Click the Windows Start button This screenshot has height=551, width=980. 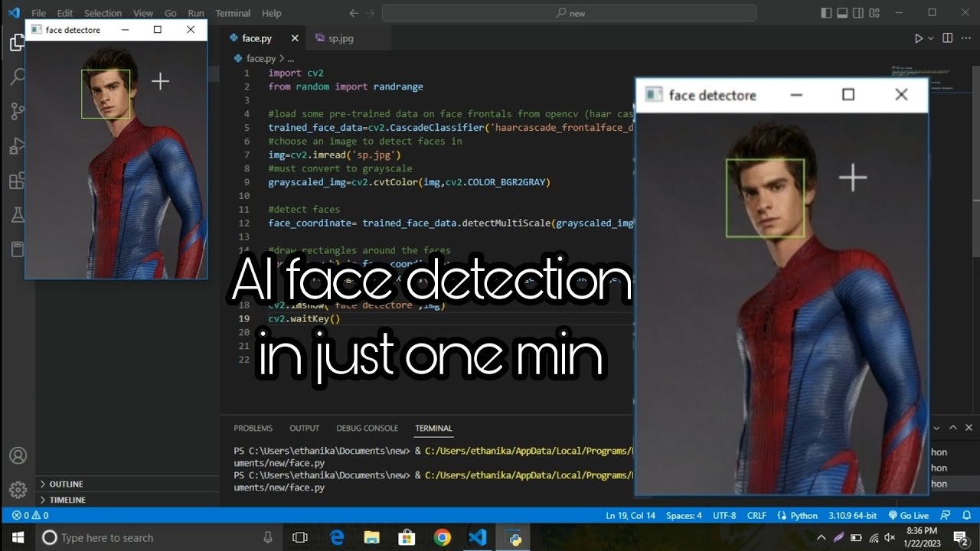pos(18,538)
